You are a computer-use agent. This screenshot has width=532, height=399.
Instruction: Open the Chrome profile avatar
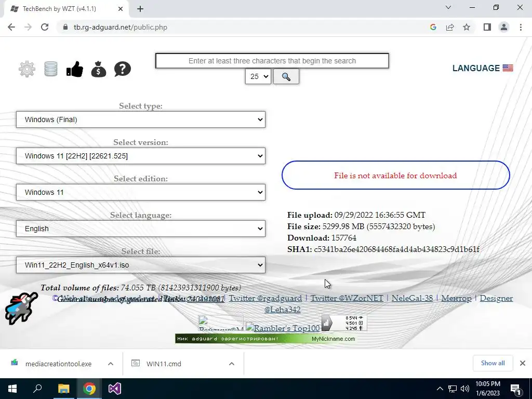point(504,27)
